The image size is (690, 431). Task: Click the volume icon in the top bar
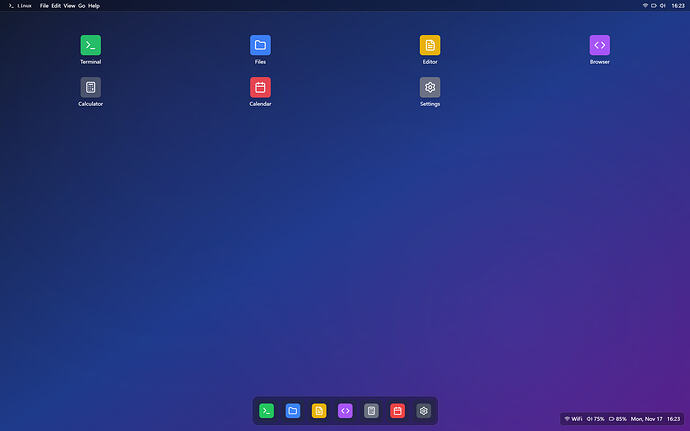[x=663, y=6]
